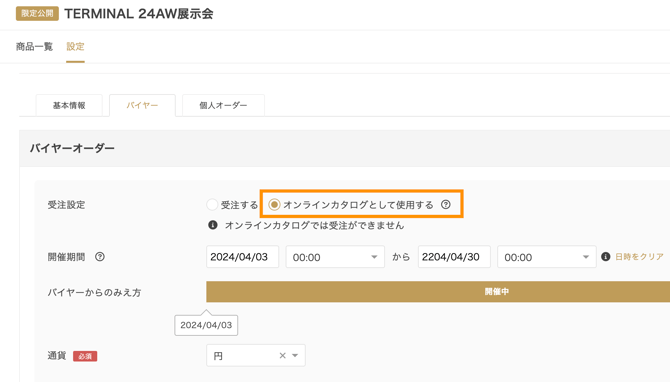
Task: Click help icon next to オンラインカタログとして使用する
Action: coord(446,205)
